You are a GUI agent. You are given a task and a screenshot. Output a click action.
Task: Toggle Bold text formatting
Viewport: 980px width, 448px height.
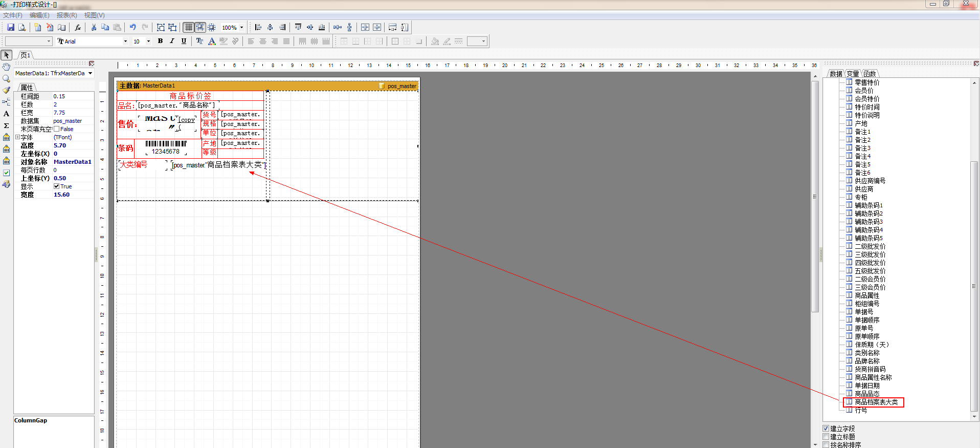click(160, 41)
